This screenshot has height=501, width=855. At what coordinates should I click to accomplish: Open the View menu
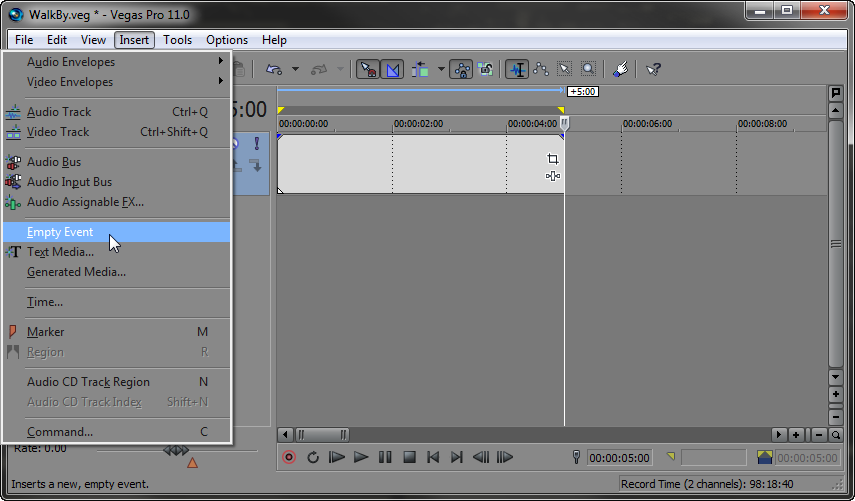pyautogui.click(x=93, y=40)
